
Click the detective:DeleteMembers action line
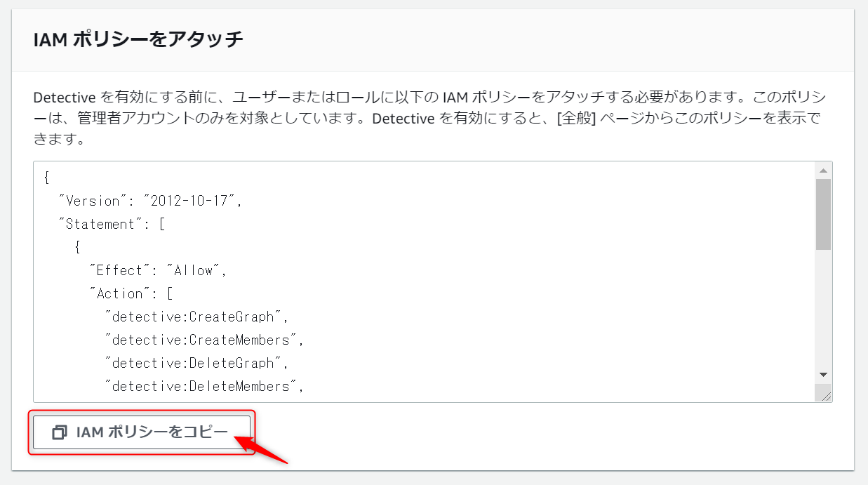click(203, 386)
